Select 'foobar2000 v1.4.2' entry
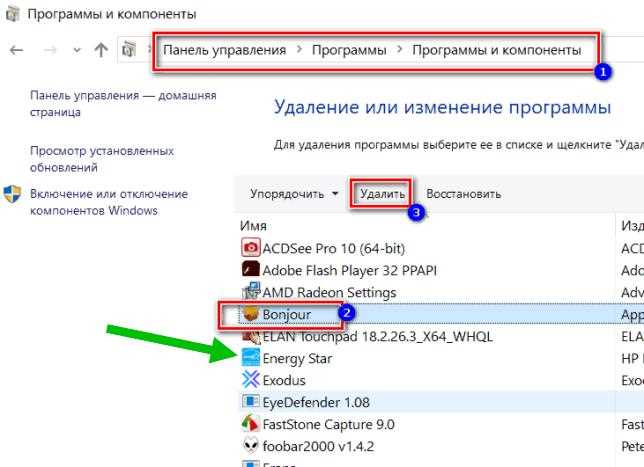 (x=318, y=446)
